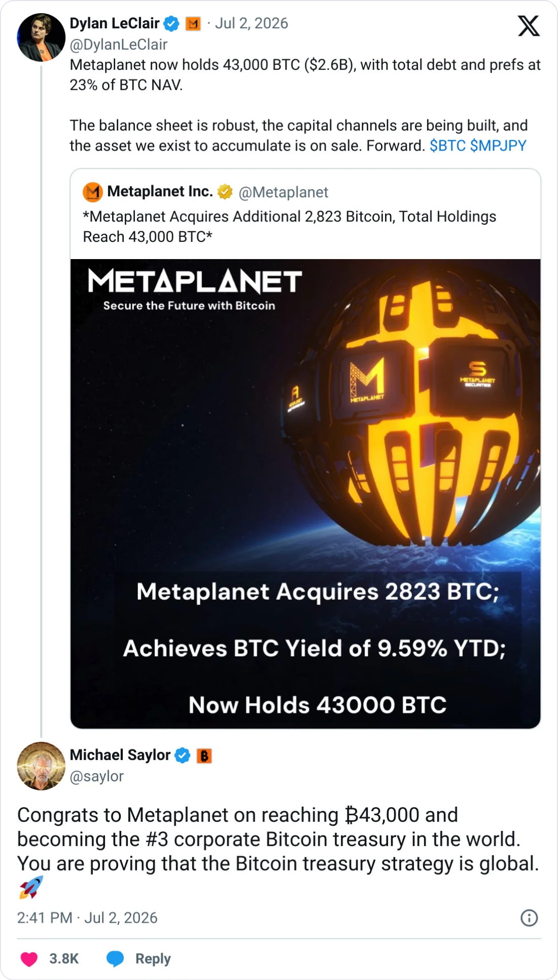Screen dimensions: 558x980
Task: Click the orange Bitcoin badge next to Saylor
Action: click(204, 756)
